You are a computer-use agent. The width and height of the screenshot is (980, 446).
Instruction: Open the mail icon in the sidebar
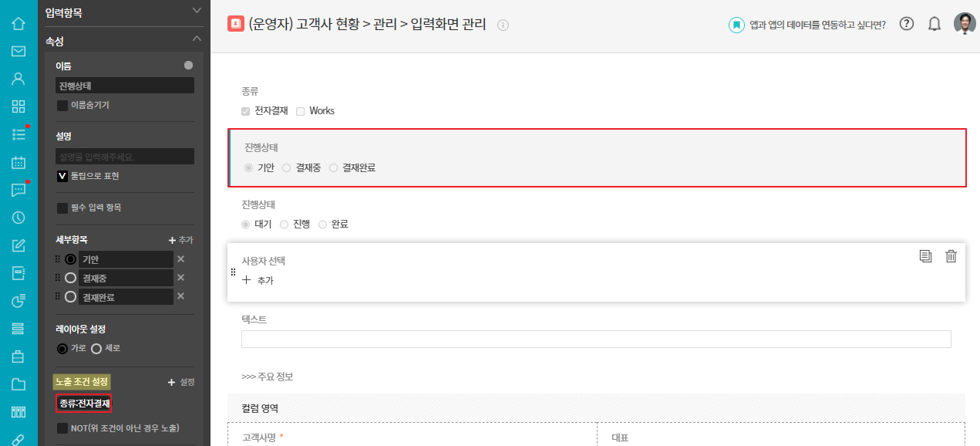pos(19,51)
